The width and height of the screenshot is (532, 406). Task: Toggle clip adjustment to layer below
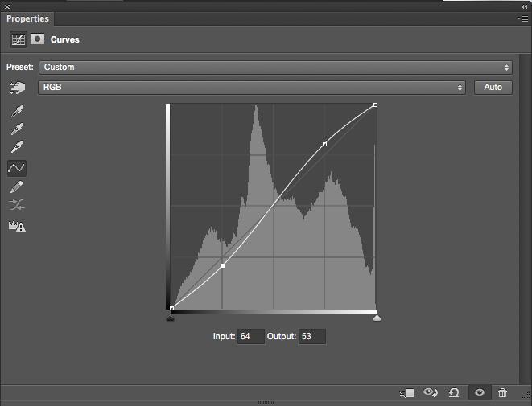pos(406,392)
